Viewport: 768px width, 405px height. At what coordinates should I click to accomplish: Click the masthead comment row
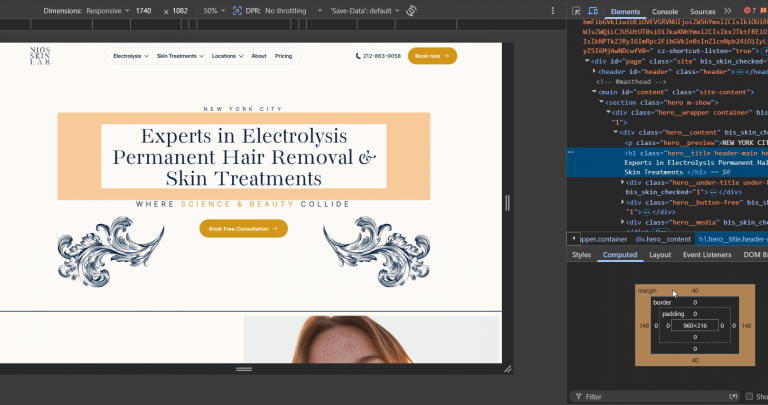pos(631,82)
